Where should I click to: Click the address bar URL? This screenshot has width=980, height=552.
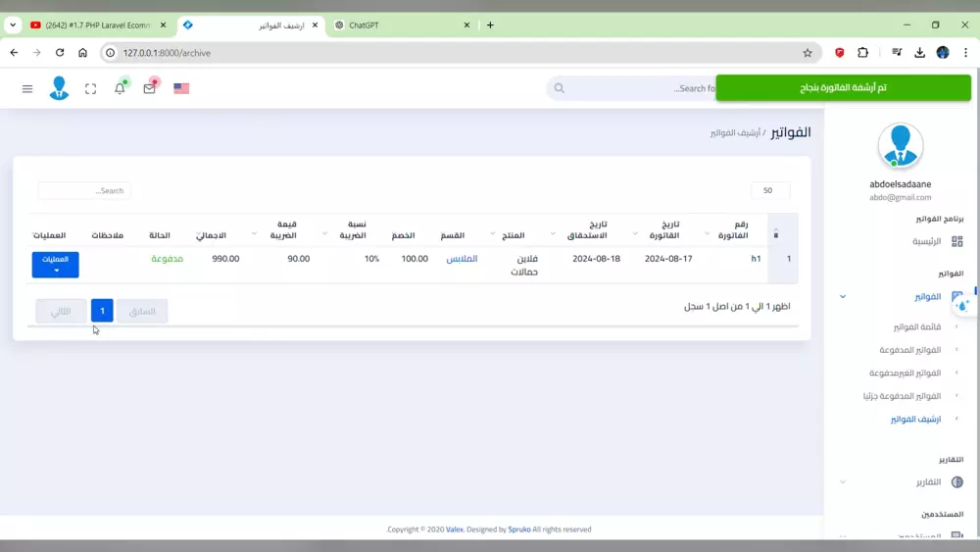[x=167, y=53]
